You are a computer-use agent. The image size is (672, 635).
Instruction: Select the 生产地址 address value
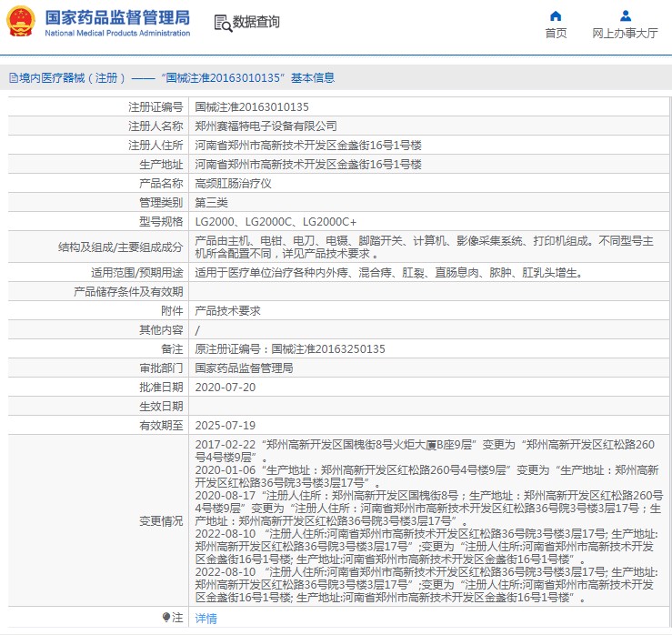[x=308, y=165]
